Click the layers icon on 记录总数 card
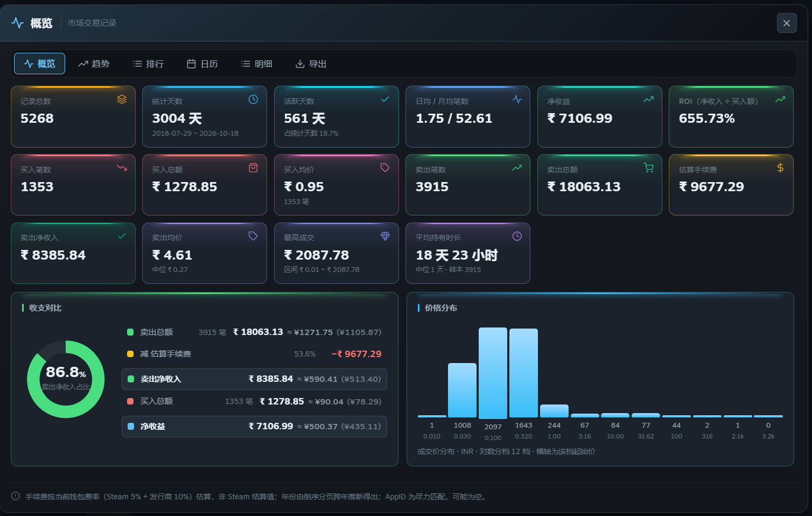 pos(122,99)
